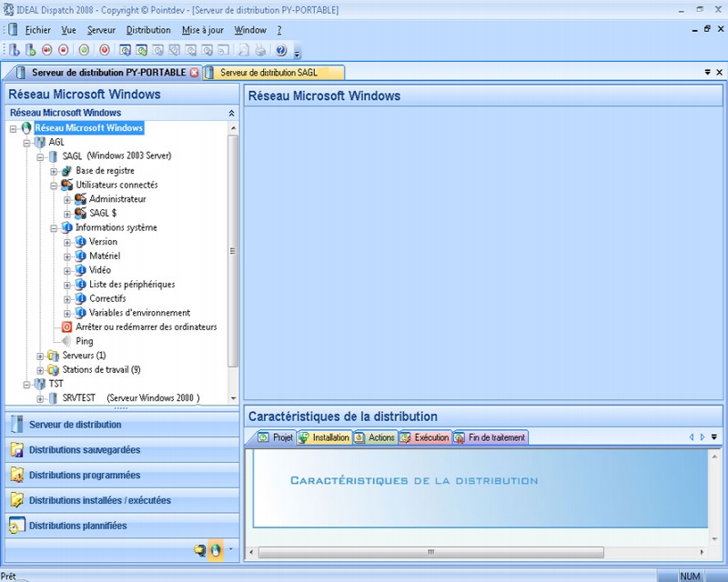Image resolution: width=728 pixels, height=582 pixels.
Task: Open the Mise à jour menu
Action: pos(203,30)
